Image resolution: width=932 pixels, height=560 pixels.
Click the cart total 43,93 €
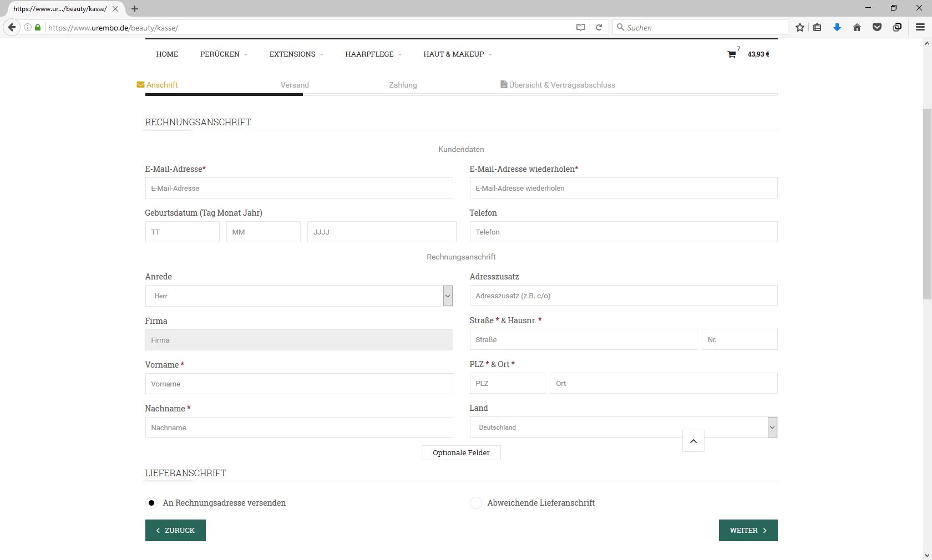click(758, 54)
